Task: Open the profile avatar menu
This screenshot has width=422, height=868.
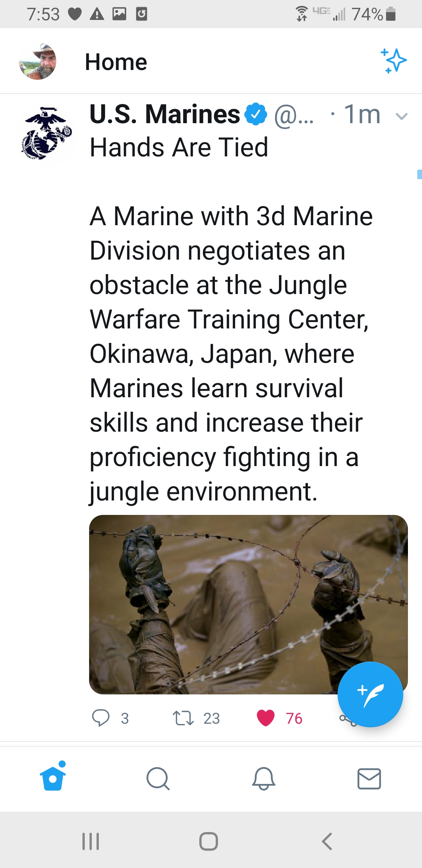Action: pyautogui.click(x=38, y=61)
